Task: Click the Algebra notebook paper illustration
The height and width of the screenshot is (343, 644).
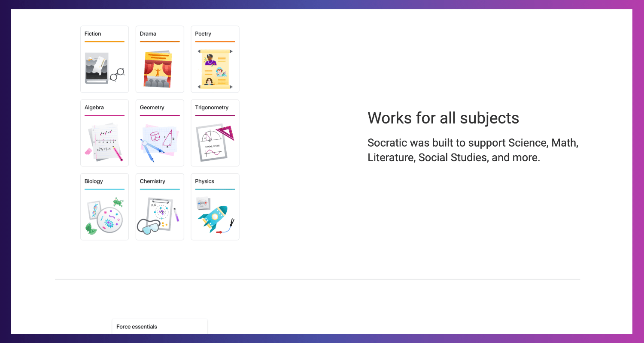Action: (x=104, y=142)
